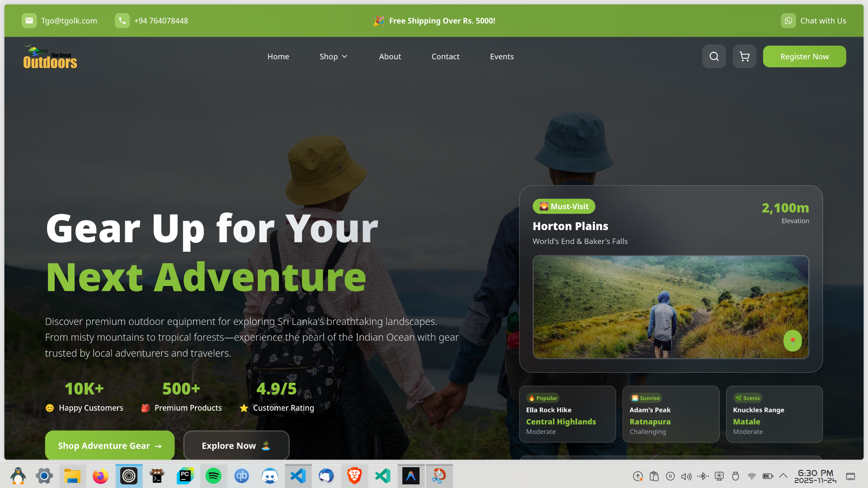Expand the hidden system tray icons chevron
This screenshot has height=488, width=868.
tap(783, 476)
